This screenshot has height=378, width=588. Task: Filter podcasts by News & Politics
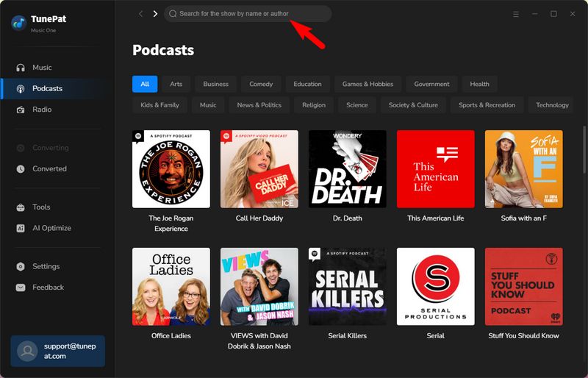coord(259,105)
